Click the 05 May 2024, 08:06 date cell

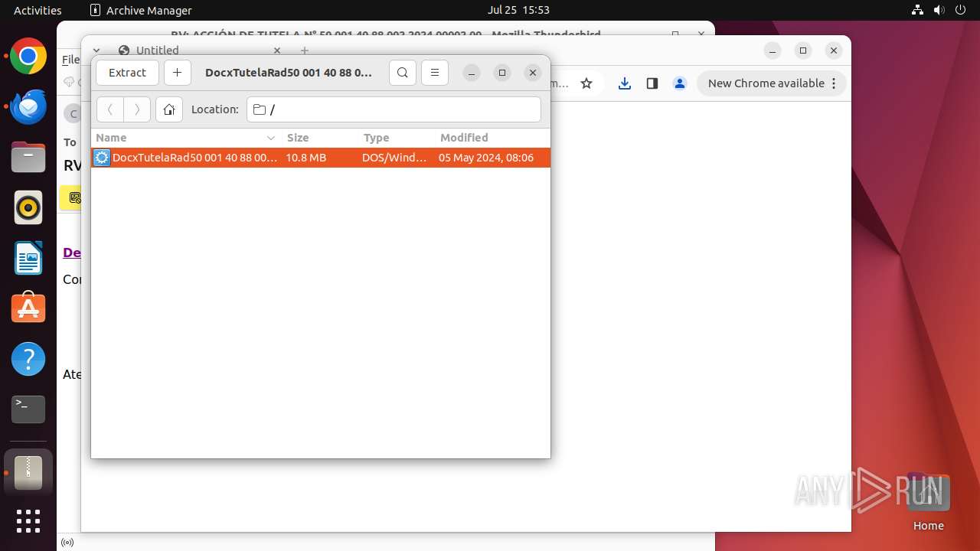click(486, 158)
